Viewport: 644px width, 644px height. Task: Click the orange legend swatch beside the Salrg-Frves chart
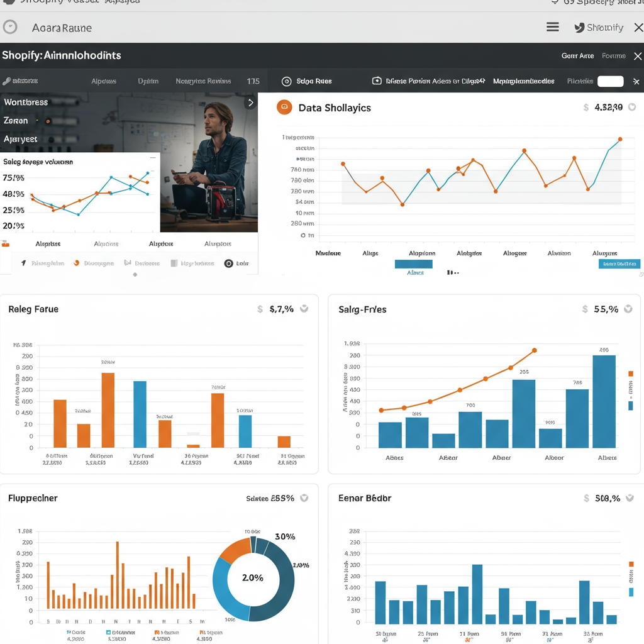coord(631,374)
